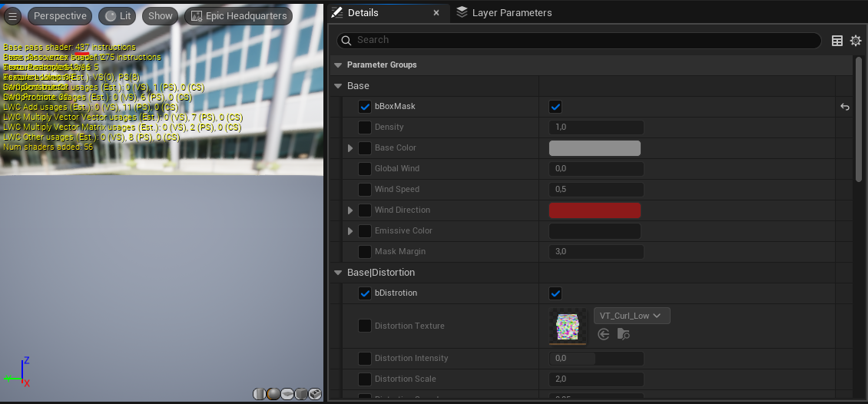This screenshot has width=868, height=404.
Task: Expand the Wind Direction channels
Action: pos(350,210)
